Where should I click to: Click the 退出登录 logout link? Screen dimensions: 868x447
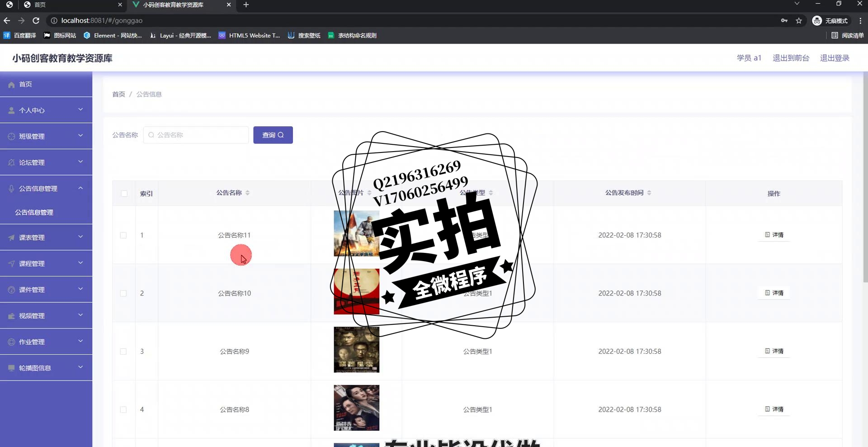835,58
